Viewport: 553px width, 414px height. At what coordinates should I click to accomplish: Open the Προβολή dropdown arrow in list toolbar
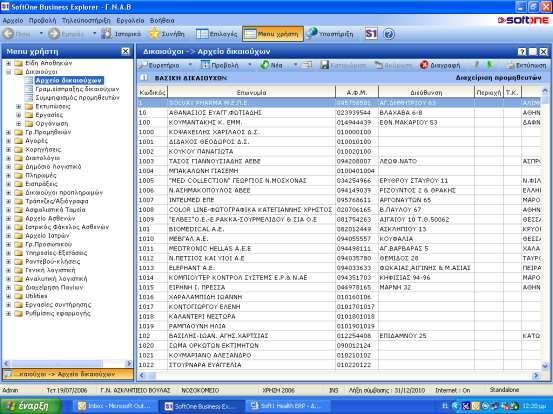(x=250, y=65)
